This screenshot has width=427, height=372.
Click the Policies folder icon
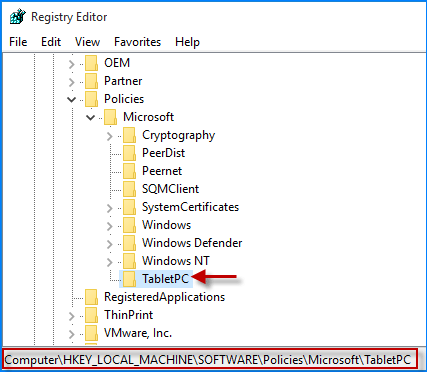[x=91, y=99]
